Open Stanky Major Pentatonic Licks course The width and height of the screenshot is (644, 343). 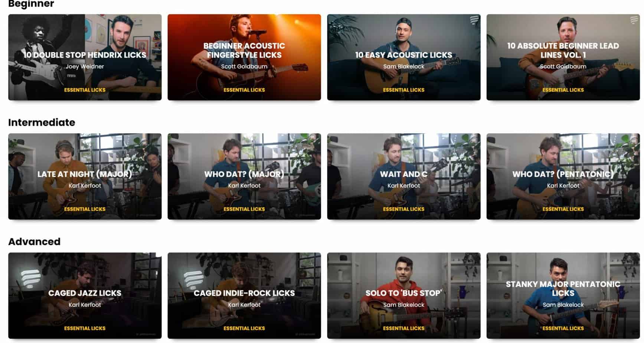pos(563,295)
